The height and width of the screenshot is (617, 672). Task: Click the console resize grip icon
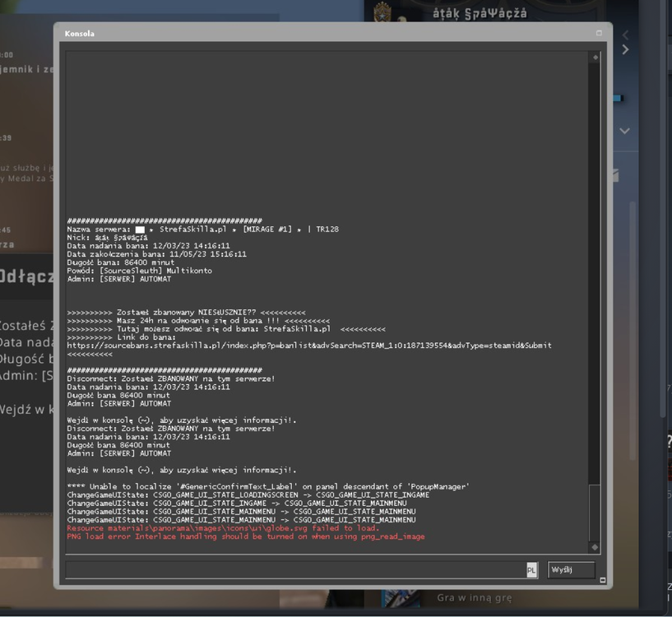(603, 580)
